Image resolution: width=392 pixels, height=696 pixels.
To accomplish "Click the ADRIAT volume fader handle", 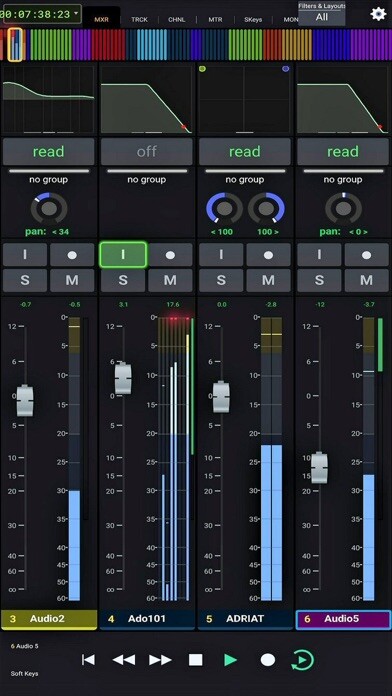I will (x=221, y=397).
